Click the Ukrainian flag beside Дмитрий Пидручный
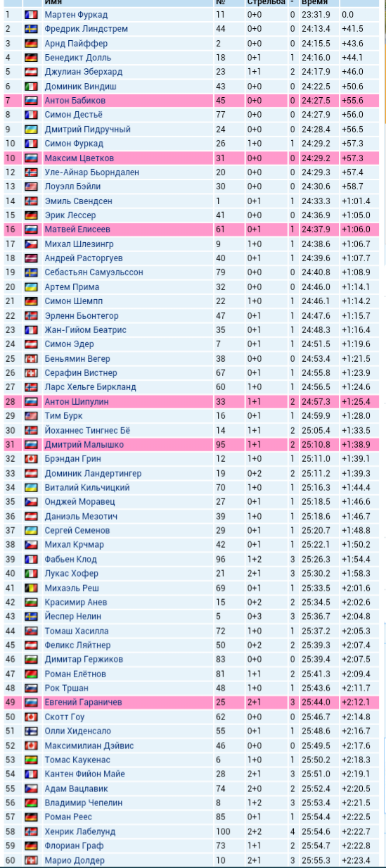This screenshot has height=868, width=386. (x=31, y=129)
